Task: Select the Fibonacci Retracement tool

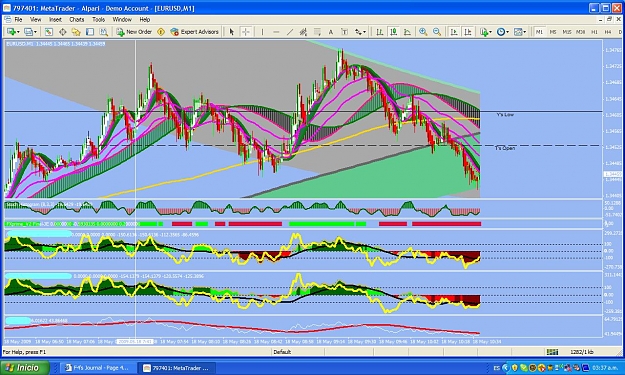Action: (x=317, y=32)
